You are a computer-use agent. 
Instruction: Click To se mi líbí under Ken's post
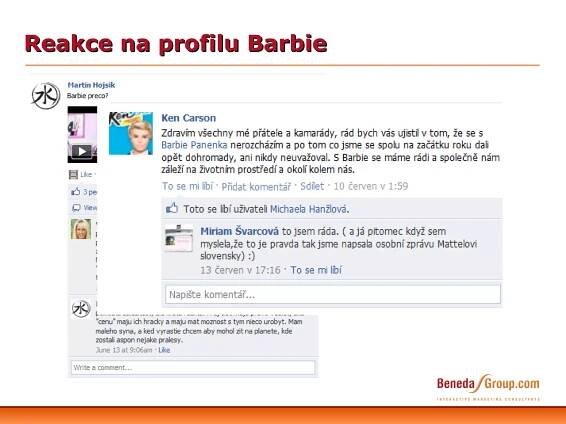[187, 186]
